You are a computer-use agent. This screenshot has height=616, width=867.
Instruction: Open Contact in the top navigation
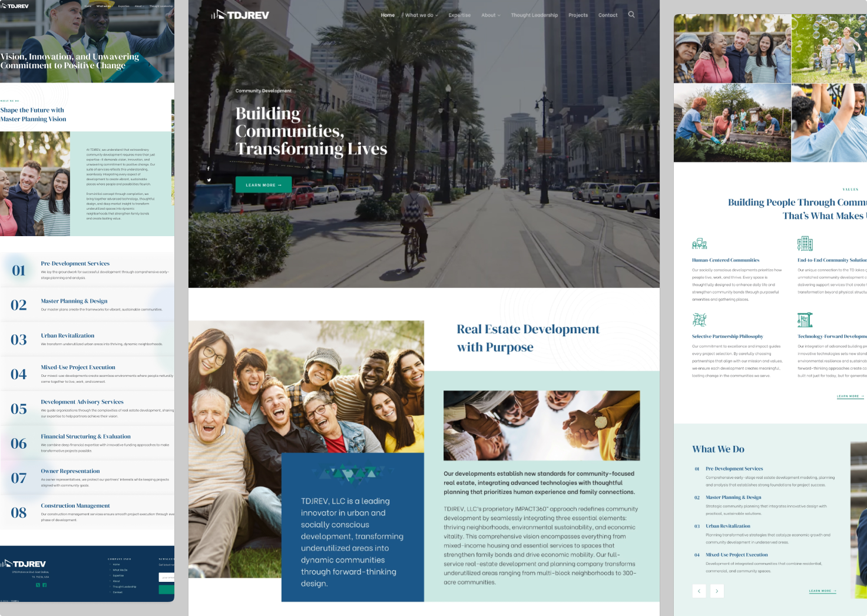608,15
